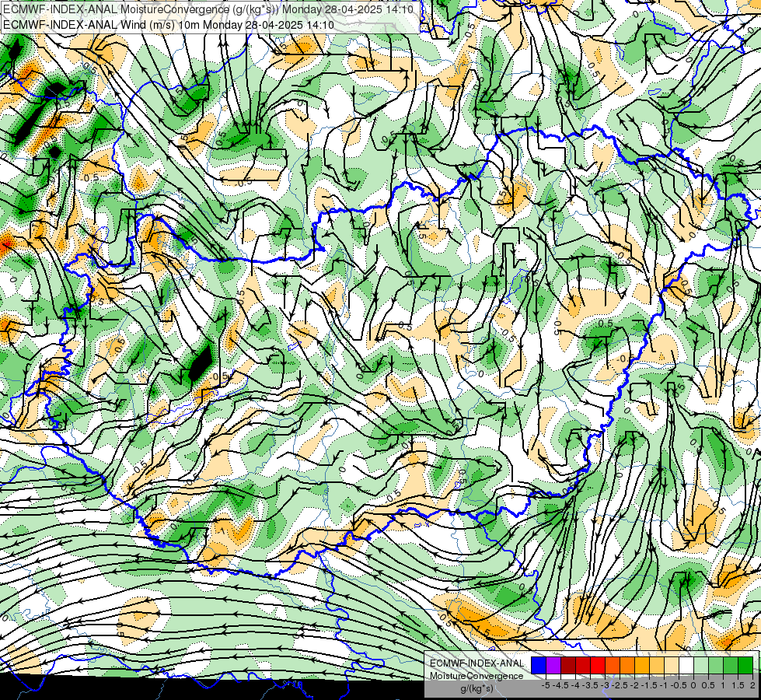The image size is (761, 700).
Task: Pick the palest green legend swatch
Action: 701,665
